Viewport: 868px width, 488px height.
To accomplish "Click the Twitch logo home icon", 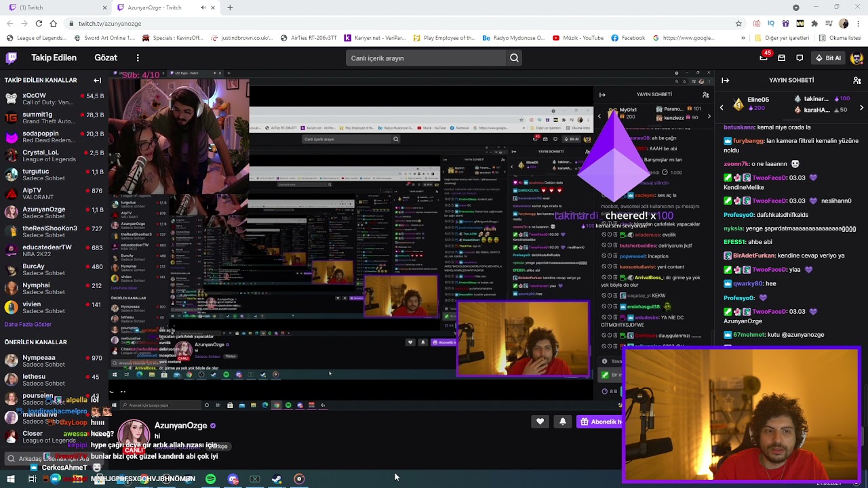I will (x=12, y=58).
